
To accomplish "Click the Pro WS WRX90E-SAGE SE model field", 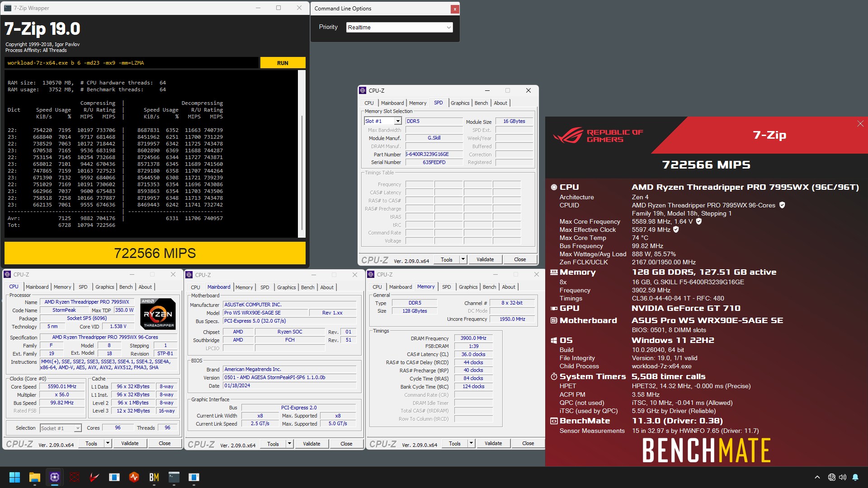I will pyautogui.click(x=265, y=313).
